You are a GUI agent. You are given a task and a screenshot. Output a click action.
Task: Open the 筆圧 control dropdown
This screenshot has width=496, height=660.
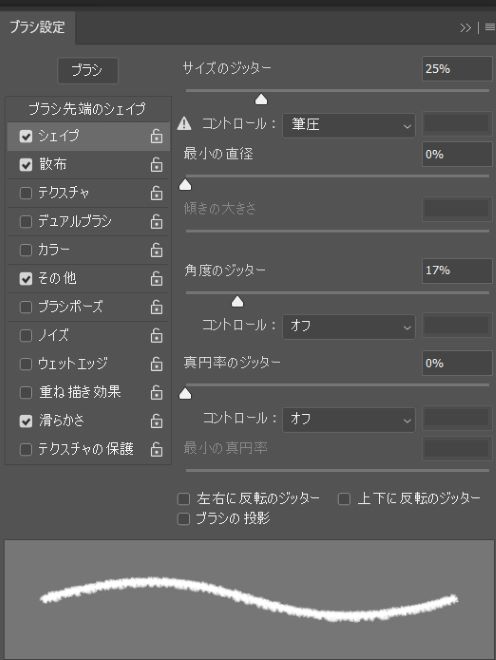tap(349, 125)
